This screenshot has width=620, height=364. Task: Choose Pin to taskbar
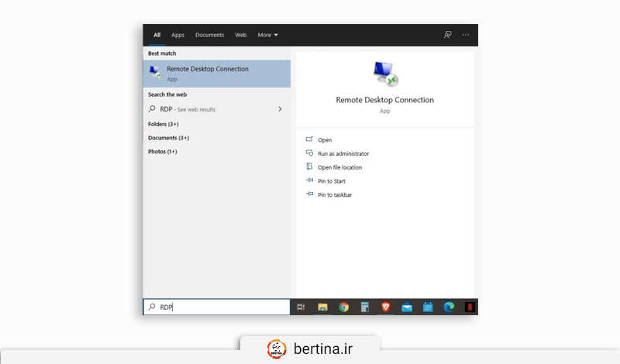(x=335, y=195)
